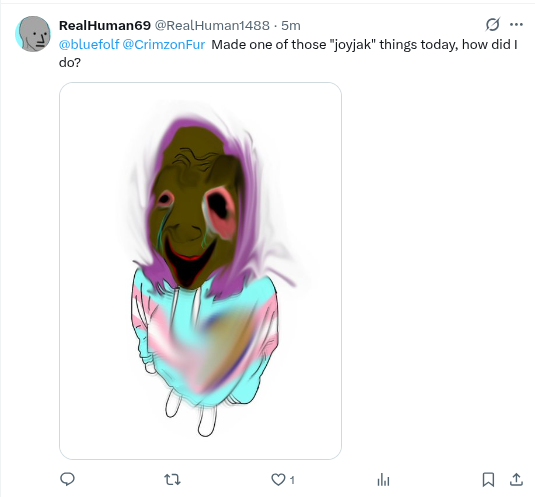Expand the attached joyjak image
This screenshot has height=497, width=535.
coord(200,271)
